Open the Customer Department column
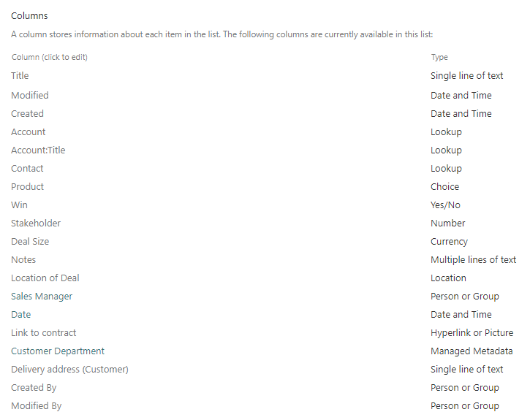The image size is (530, 420). pos(58,351)
